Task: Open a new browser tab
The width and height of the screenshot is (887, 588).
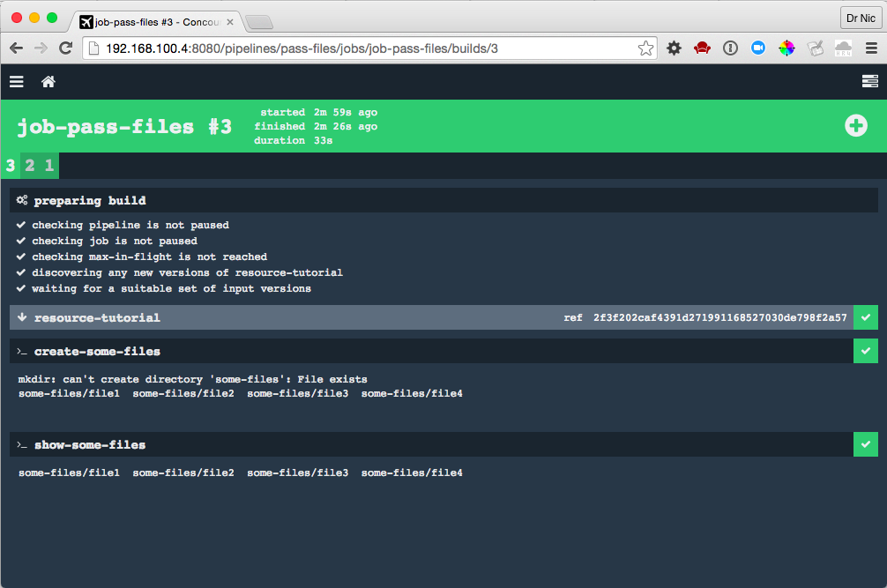Action: click(x=259, y=22)
